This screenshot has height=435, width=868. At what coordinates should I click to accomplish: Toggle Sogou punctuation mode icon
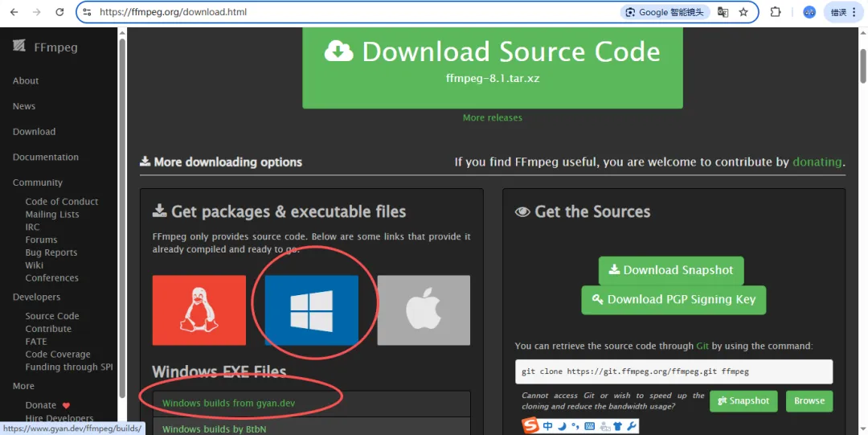pyautogui.click(x=575, y=426)
